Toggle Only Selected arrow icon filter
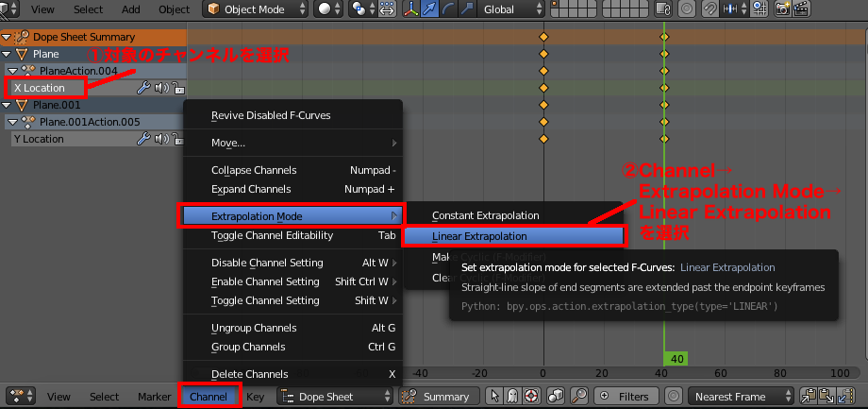 [495, 397]
